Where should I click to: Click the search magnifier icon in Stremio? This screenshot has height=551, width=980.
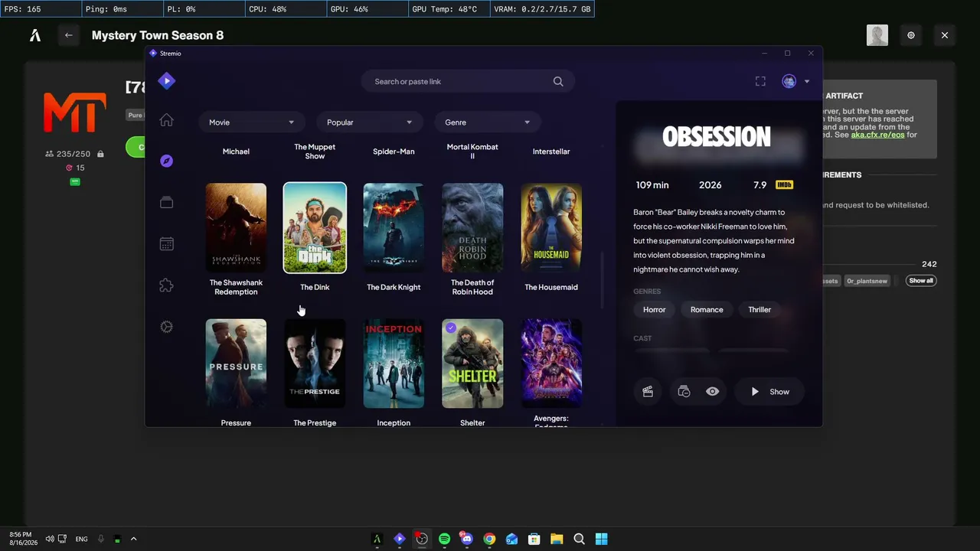[558, 82]
